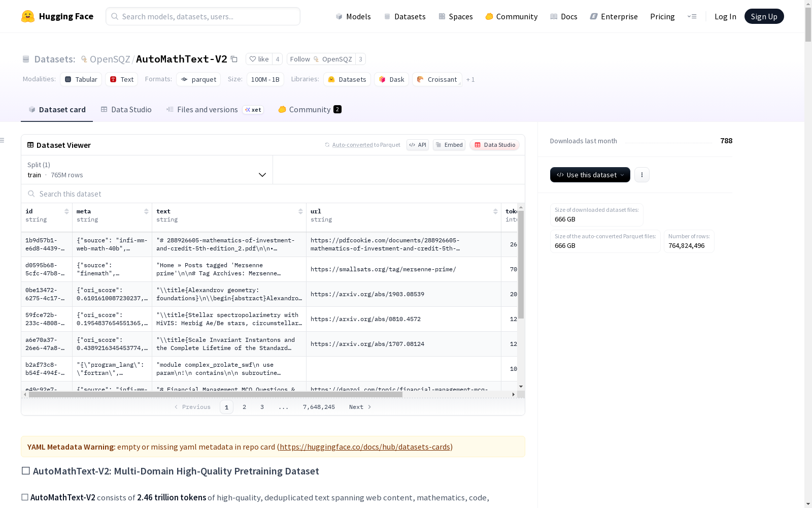Open the Community tab with 2 discussions
This screenshot has height=508, width=812.
pyautogui.click(x=310, y=109)
